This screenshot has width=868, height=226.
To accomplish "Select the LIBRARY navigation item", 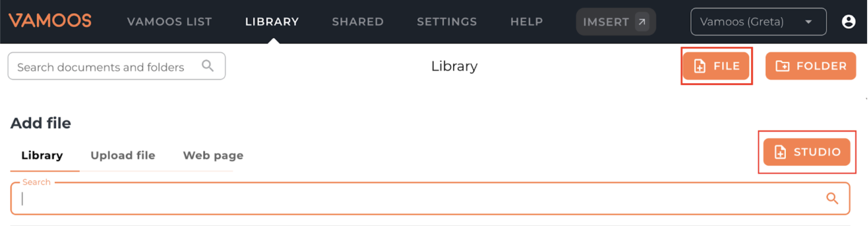I will 272,22.
